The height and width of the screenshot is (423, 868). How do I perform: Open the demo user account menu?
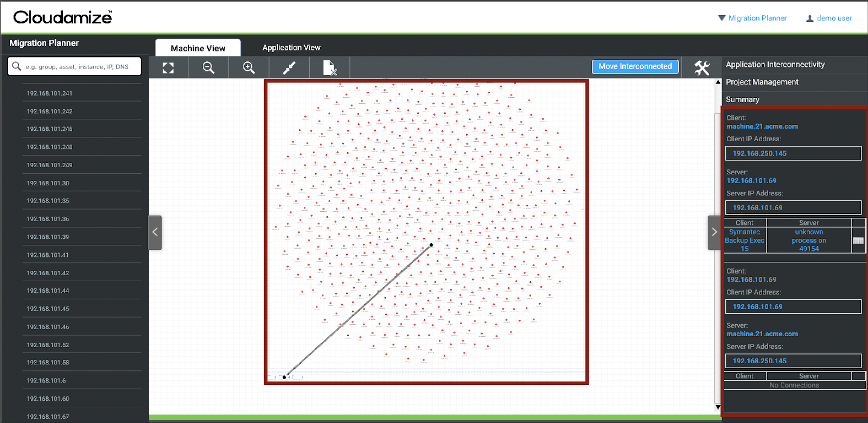(x=829, y=18)
